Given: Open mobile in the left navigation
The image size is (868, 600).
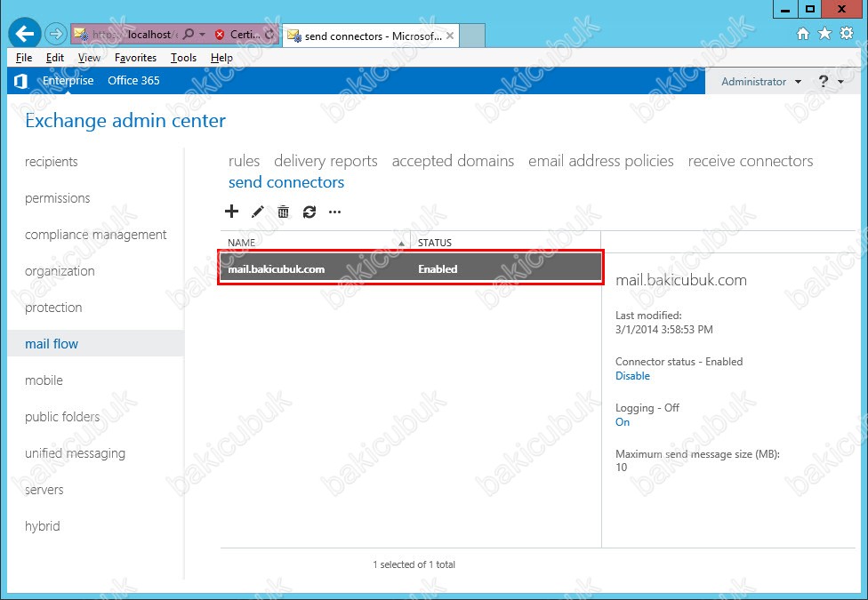Looking at the screenshot, I should pyautogui.click(x=44, y=380).
